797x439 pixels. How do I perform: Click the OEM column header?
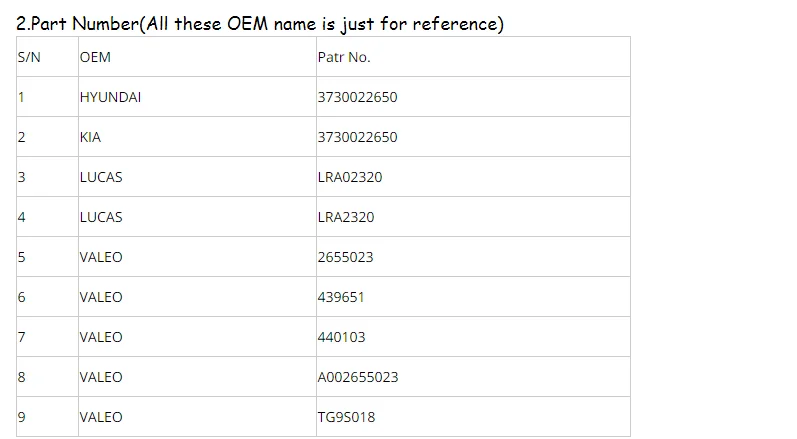[x=95, y=57]
